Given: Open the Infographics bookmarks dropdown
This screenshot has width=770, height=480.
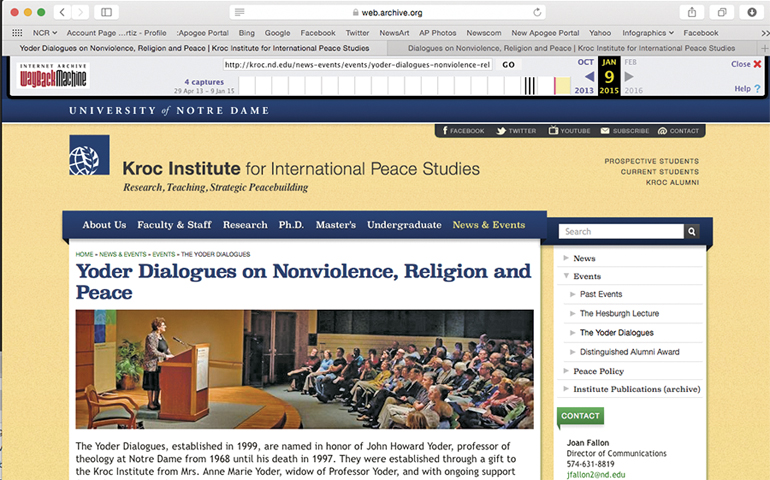Looking at the screenshot, I should (x=648, y=33).
